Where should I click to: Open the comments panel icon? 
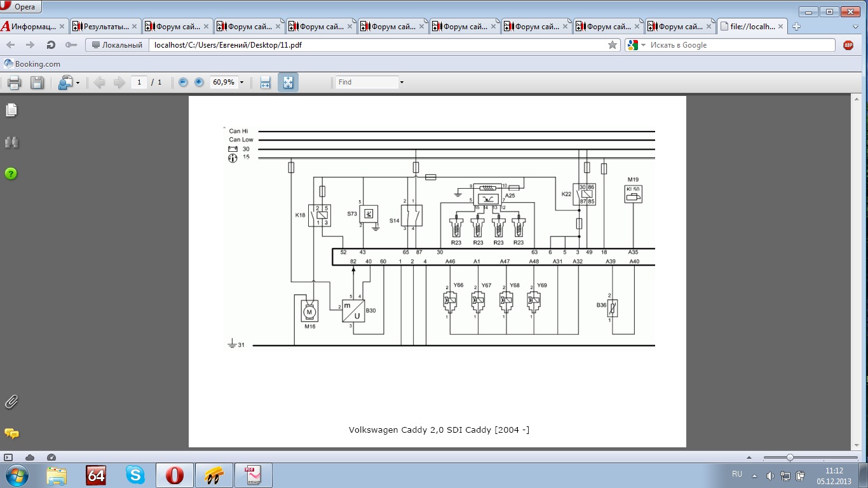click(11, 433)
